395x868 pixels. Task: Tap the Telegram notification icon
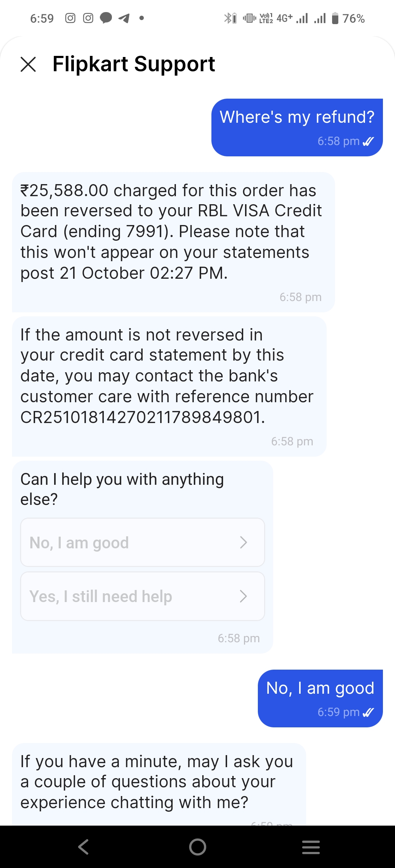pos(124,18)
